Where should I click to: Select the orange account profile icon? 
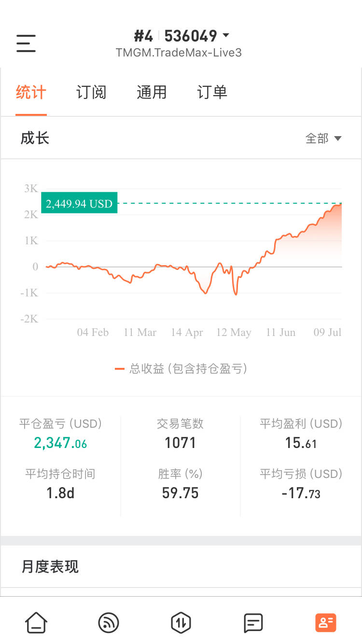pos(326,623)
